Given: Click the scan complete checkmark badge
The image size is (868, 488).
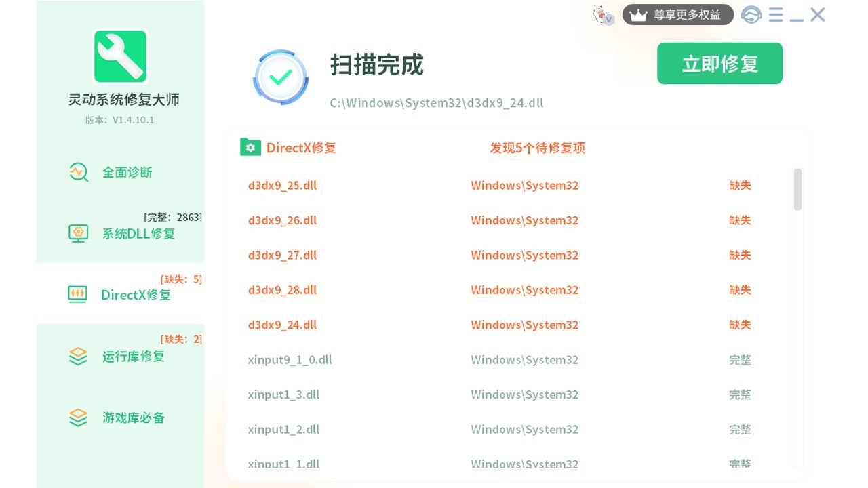Looking at the screenshot, I should coord(280,77).
